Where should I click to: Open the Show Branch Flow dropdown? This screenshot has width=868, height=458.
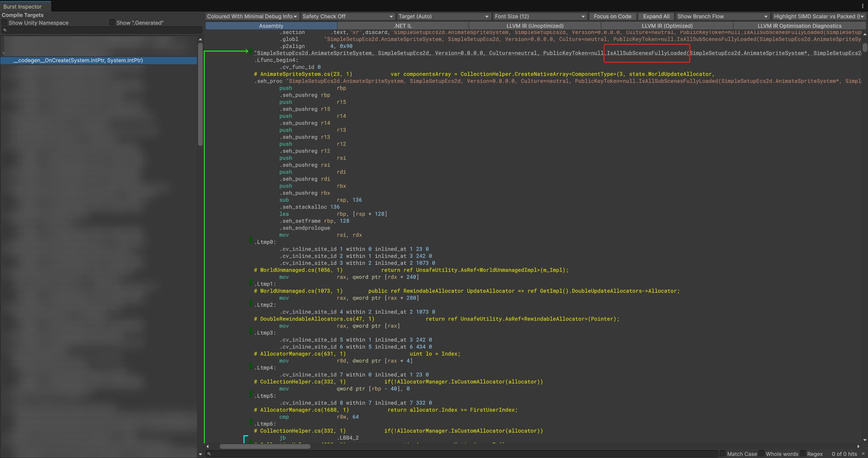[722, 16]
